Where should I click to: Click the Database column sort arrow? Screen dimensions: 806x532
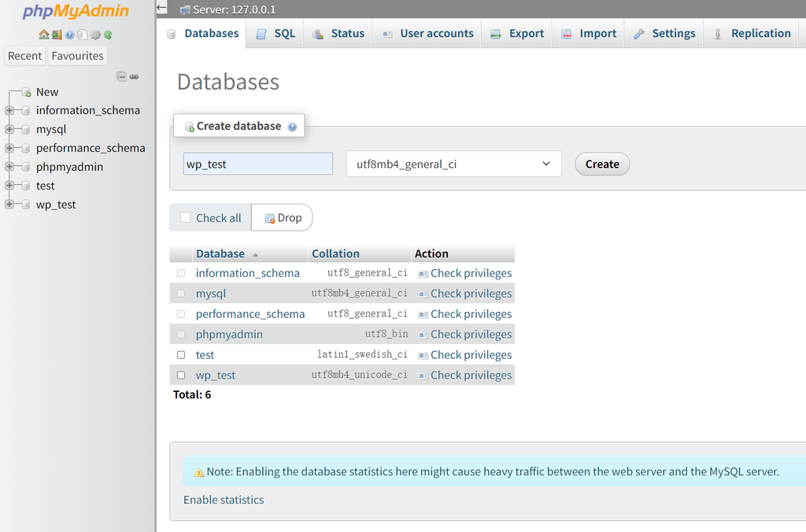[255, 255]
